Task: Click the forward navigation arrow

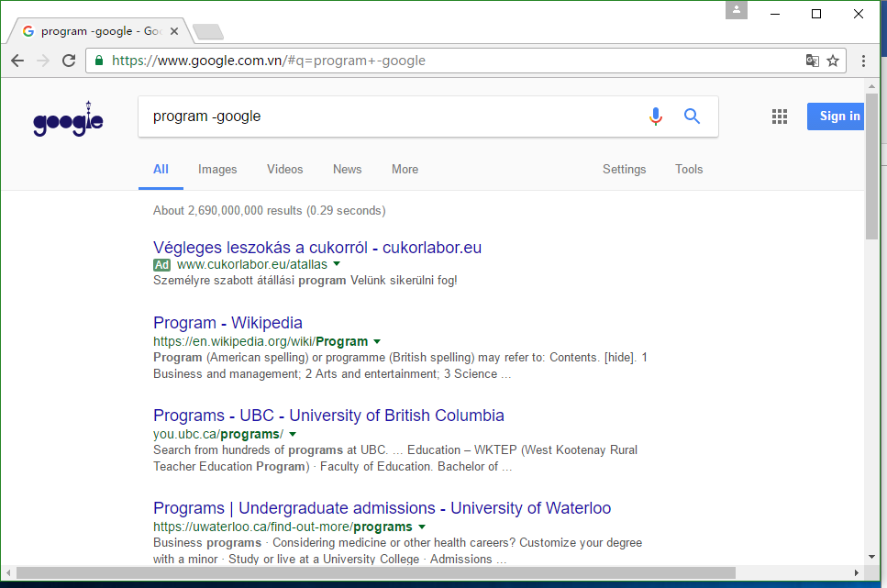Action: pyautogui.click(x=43, y=61)
